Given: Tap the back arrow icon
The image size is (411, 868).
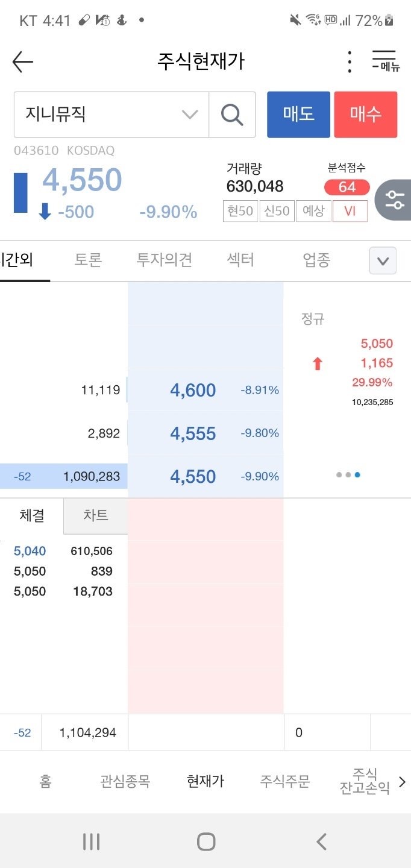Looking at the screenshot, I should (23, 61).
